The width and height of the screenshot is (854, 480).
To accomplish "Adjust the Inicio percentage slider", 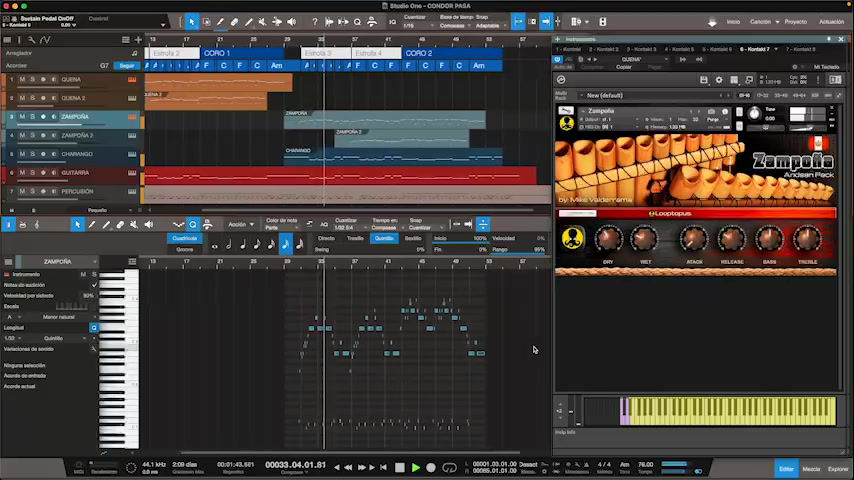I will (460, 239).
